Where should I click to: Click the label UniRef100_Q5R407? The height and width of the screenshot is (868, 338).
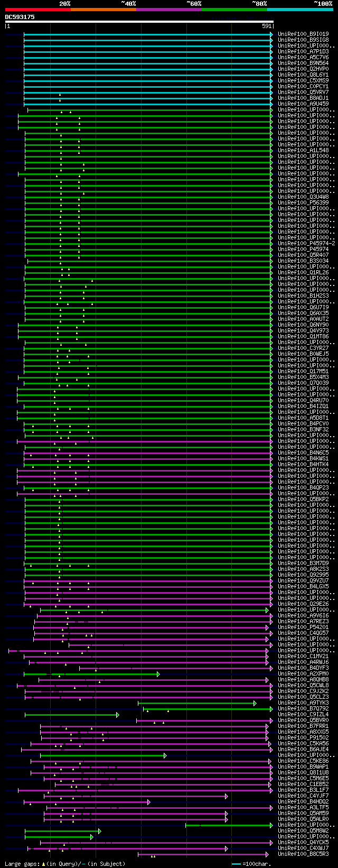[x=303, y=255]
